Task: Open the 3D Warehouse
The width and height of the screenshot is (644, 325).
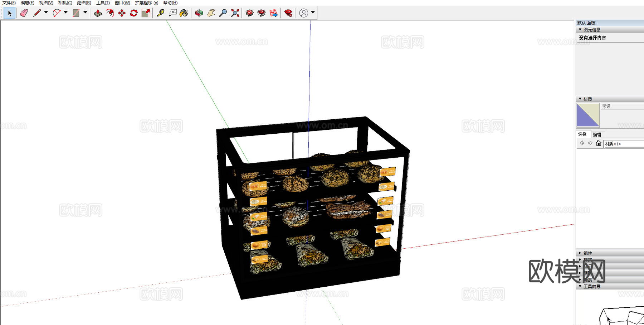Action: coord(250,13)
